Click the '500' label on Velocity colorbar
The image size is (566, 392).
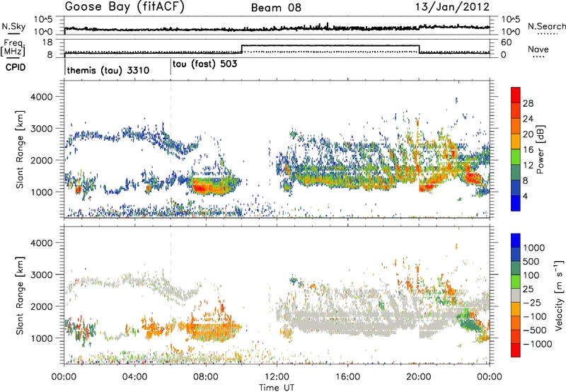tap(531, 261)
